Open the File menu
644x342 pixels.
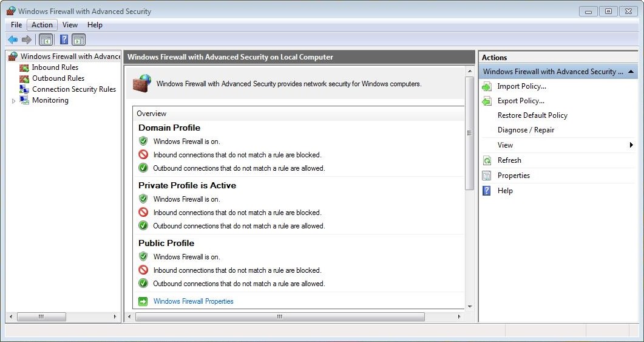(16, 25)
